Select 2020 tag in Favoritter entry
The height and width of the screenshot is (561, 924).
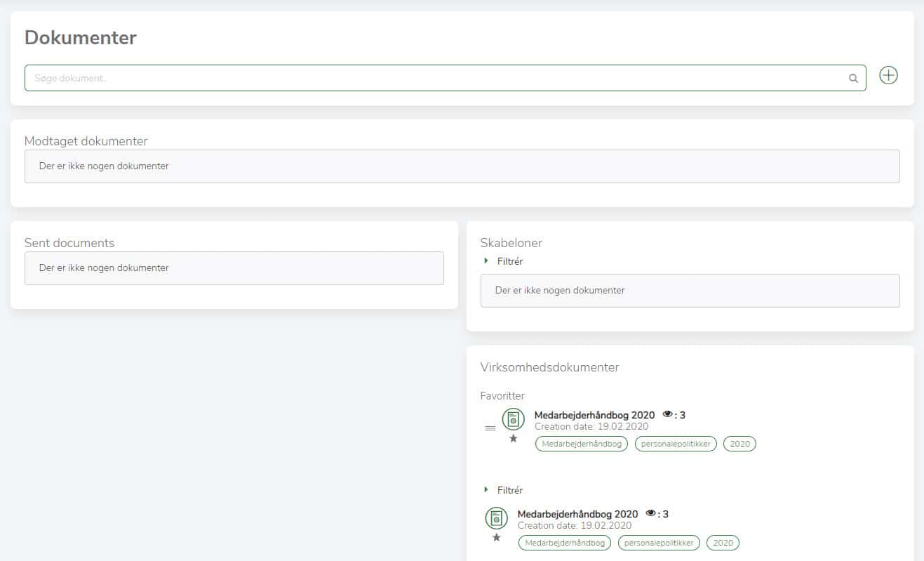739,444
